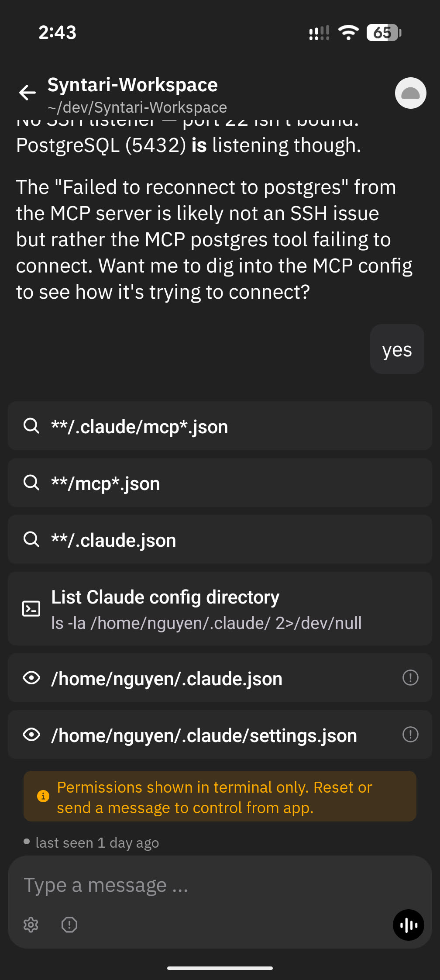Tap eye icon beside settings.json path

point(31,735)
